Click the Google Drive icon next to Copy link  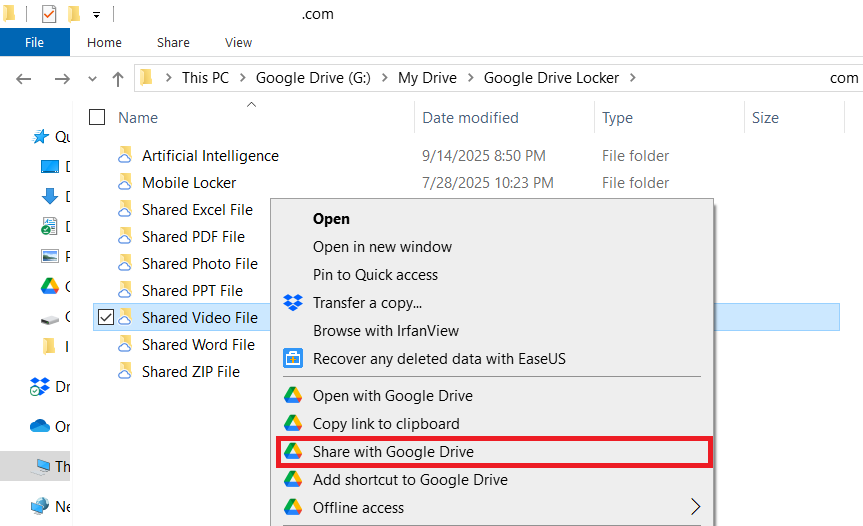click(293, 423)
